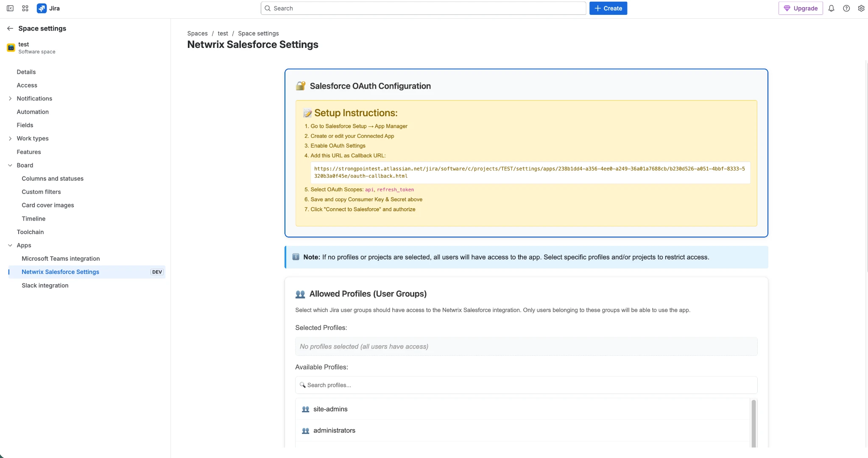Expand the Notifications section
Image resolution: width=868 pixels, height=458 pixels.
(11, 98)
